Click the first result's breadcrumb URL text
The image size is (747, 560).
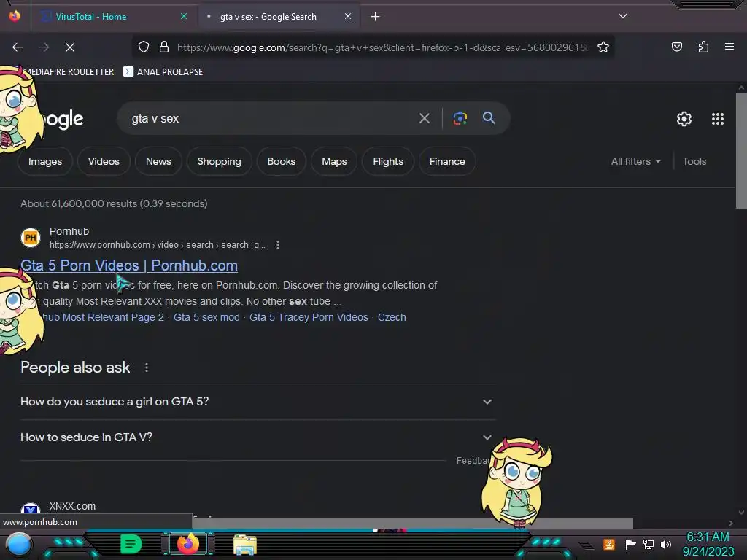click(x=158, y=245)
